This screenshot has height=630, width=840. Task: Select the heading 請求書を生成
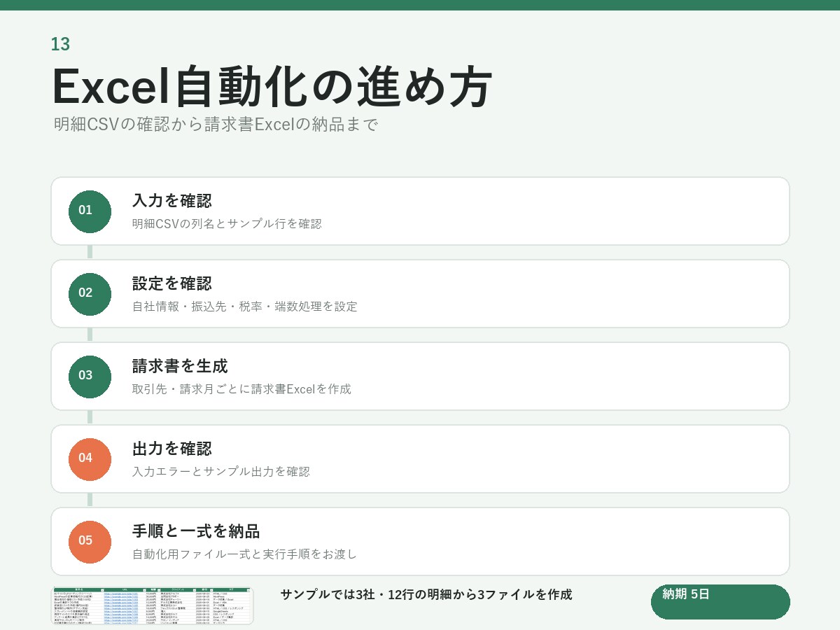click(180, 366)
